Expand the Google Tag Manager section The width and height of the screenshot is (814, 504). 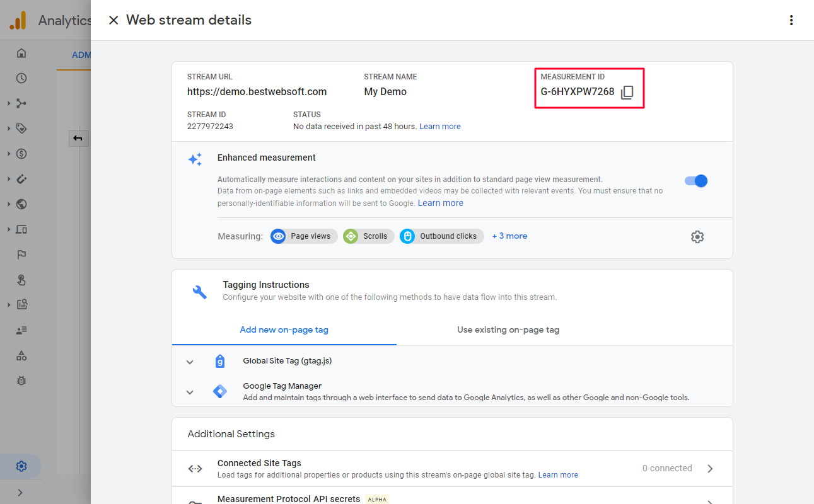(190, 392)
